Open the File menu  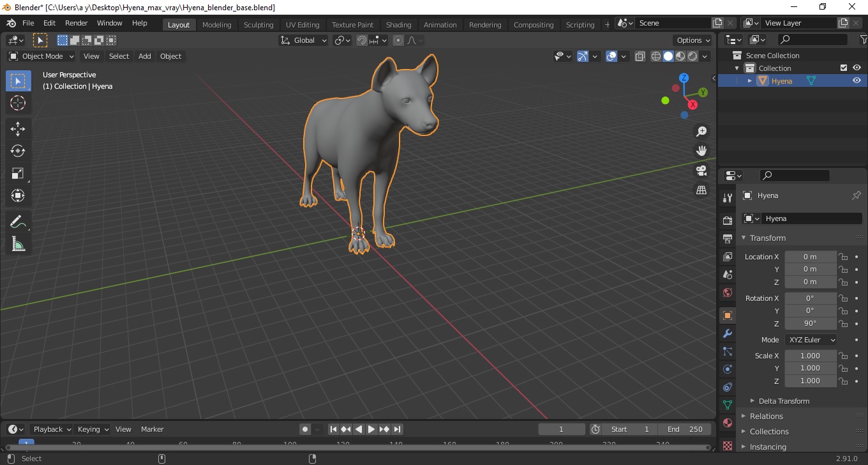point(28,23)
